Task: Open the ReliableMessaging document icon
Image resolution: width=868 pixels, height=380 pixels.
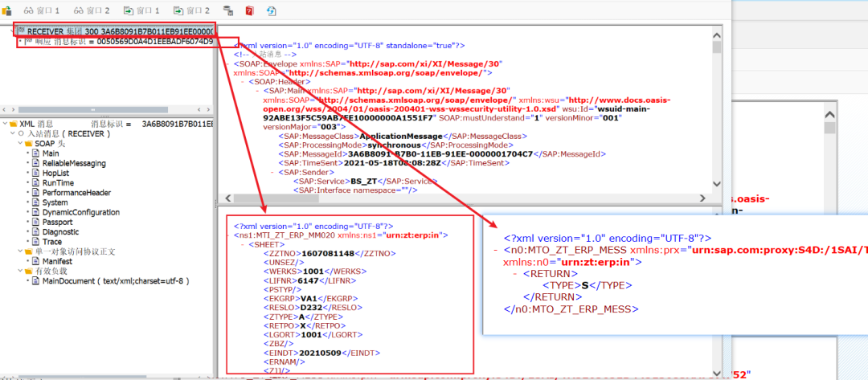Action: [36, 163]
